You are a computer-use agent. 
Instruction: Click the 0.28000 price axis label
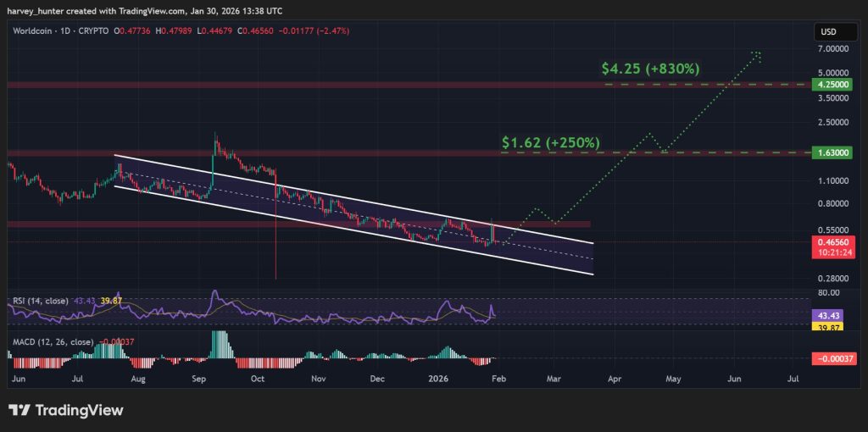(x=832, y=279)
